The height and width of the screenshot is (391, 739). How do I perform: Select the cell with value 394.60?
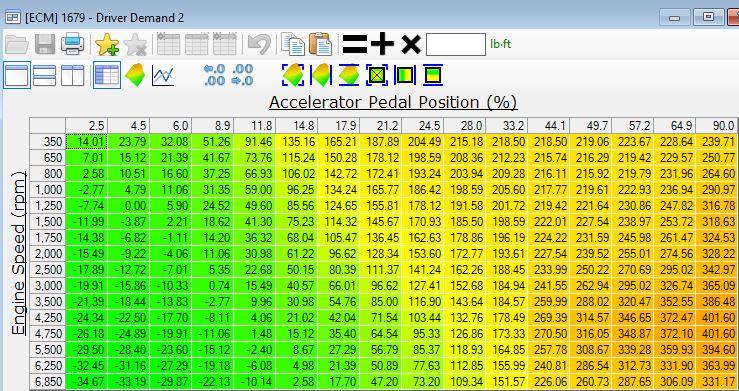[x=718, y=350]
